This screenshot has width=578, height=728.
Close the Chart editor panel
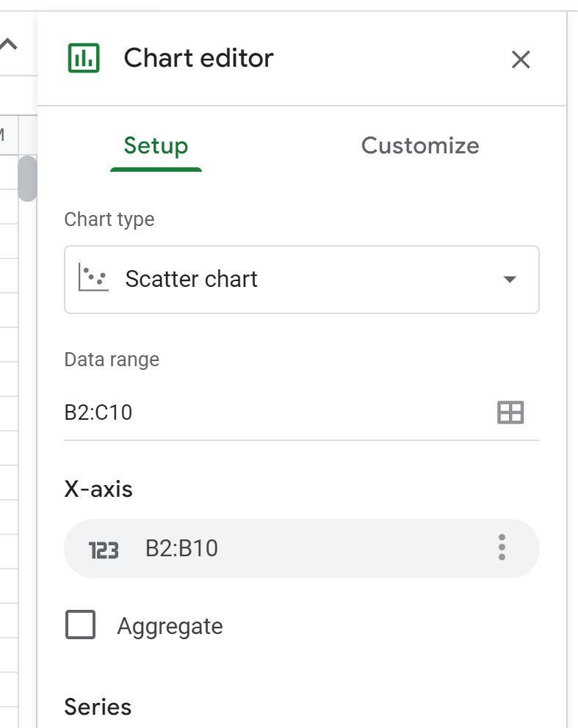tap(521, 59)
